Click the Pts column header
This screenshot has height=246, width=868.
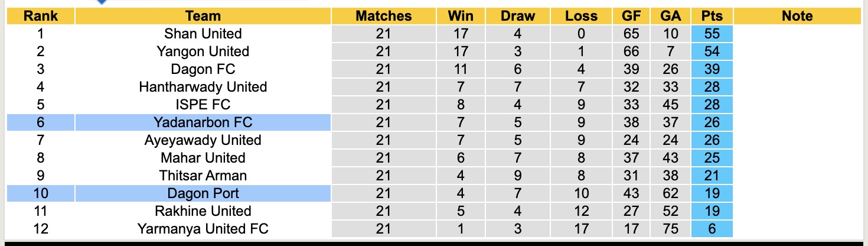[712, 16]
